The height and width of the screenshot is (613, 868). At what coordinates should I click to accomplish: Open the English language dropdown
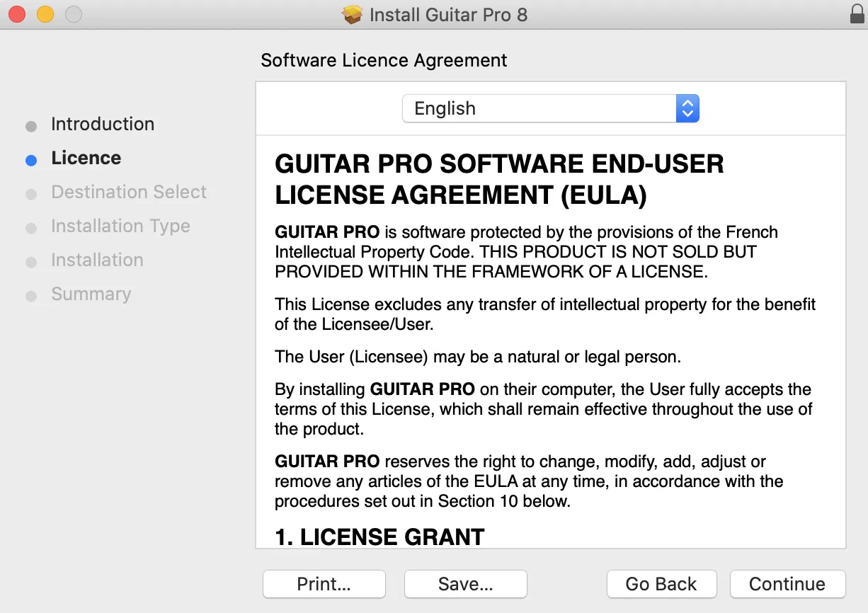[551, 108]
